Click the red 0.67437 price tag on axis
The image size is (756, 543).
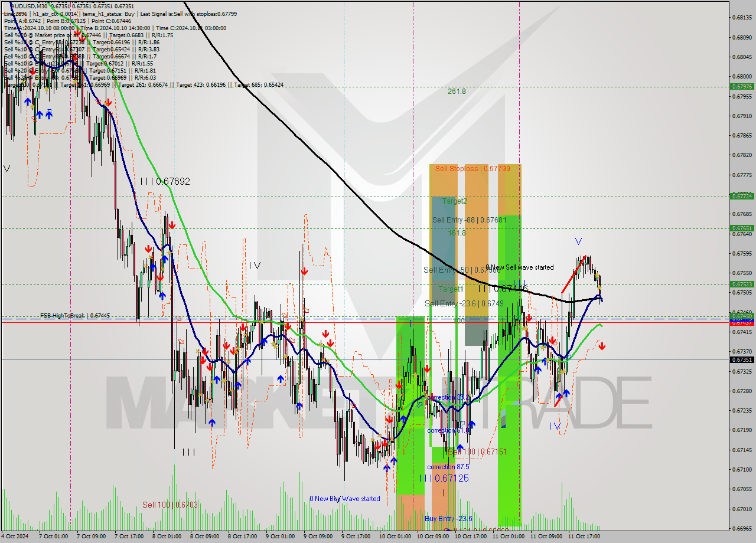tap(742, 322)
